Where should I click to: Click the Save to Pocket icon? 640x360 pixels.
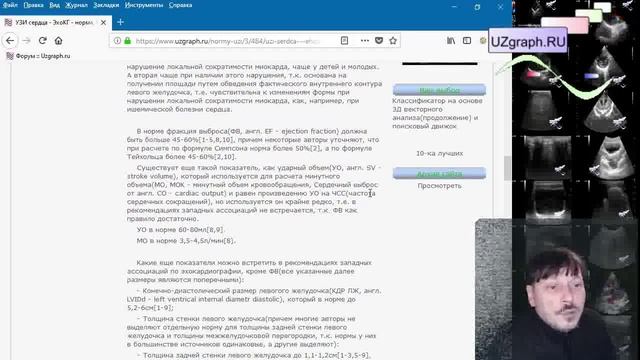click(379, 40)
